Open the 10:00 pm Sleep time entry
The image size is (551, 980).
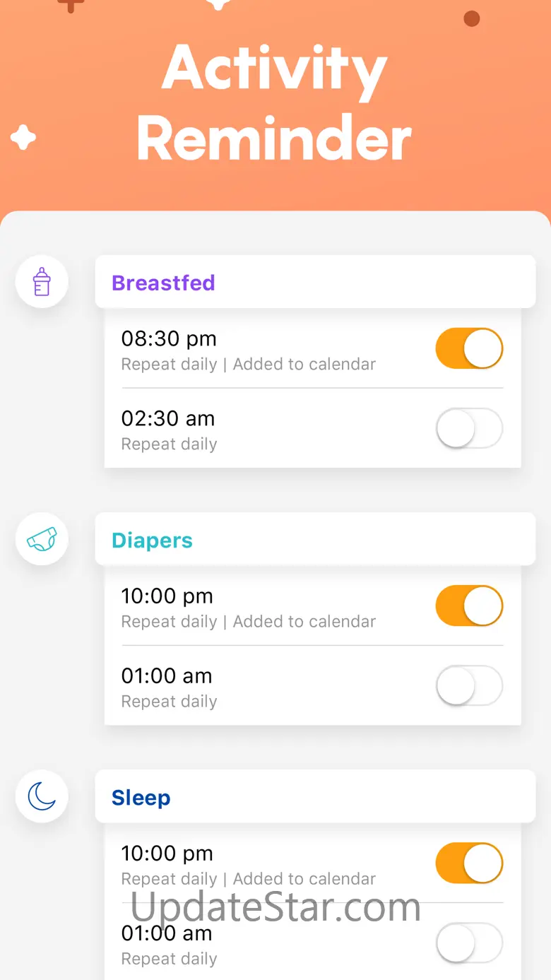tap(167, 854)
